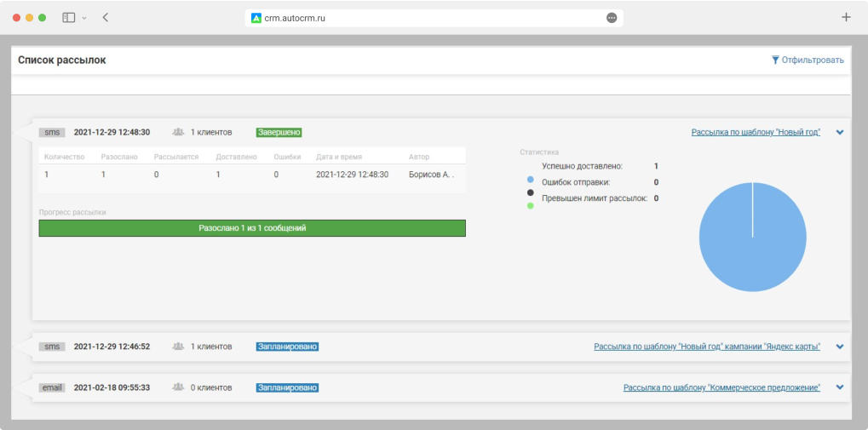Open the "Яндекс карты" campaign mailing link

(x=707, y=347)
